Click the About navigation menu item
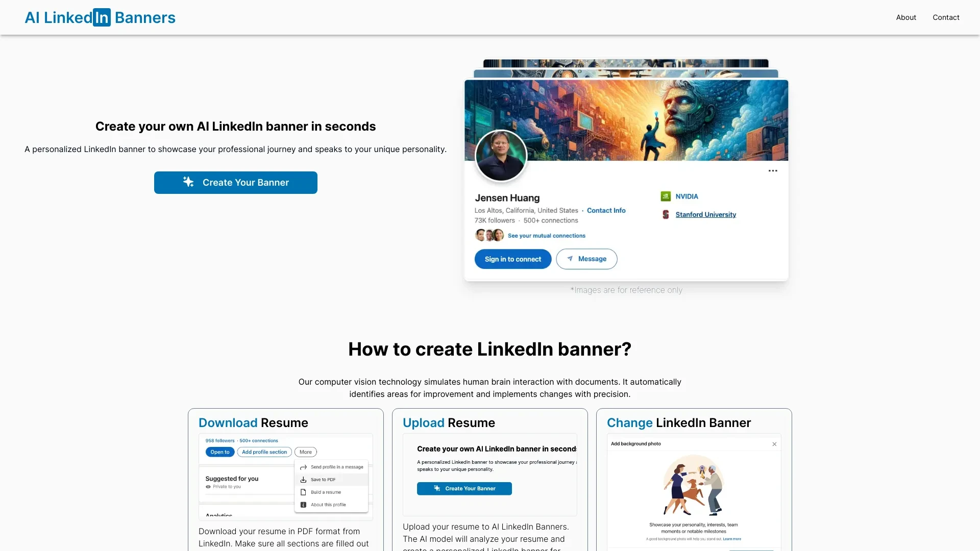The height and width of the screenshot is (551, 980). click(906, 17)
